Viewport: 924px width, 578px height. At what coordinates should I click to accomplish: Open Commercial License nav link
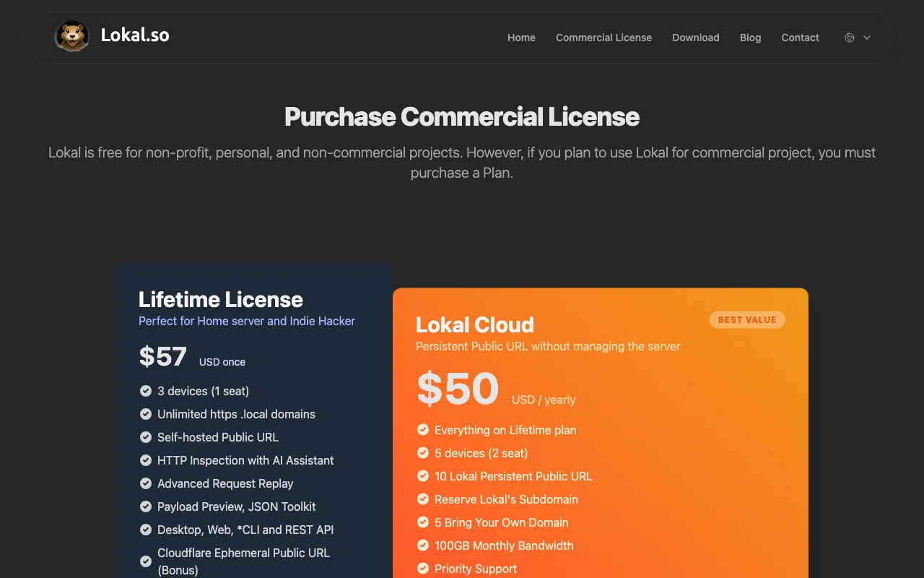point(603,38)
